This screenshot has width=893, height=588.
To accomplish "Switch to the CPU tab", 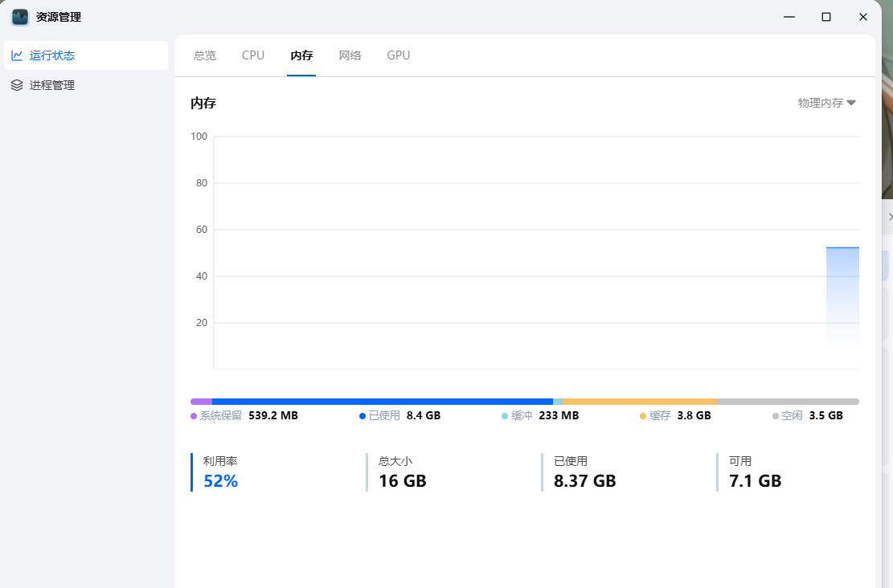I will point(253,55).
